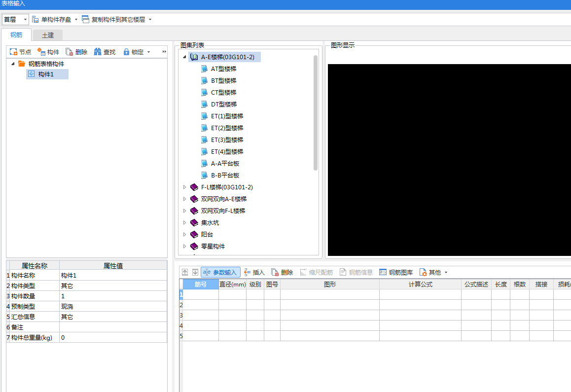This screenshot has height=392, width=571.
Task: Click 属性名称 column header
Action: [35, 266]
